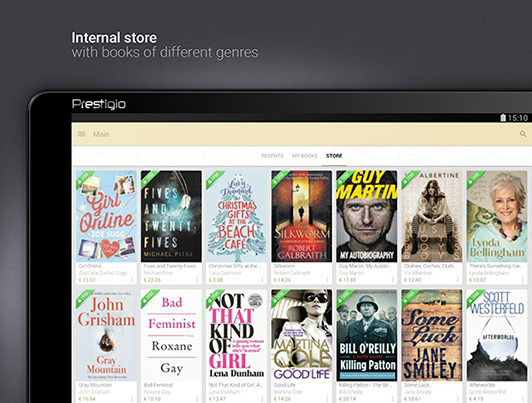Viewport: 532px width, 403px height.
Task: Open Killing Patton book cover
Action: click(x=367, y=335)
